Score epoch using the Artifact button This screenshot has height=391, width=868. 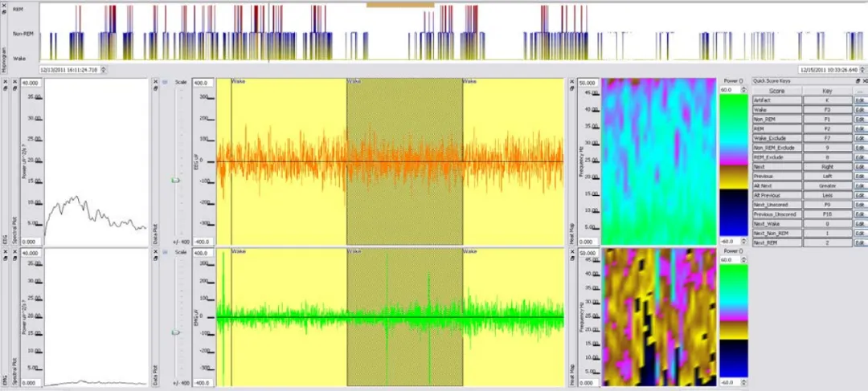(x=776, y=100)
